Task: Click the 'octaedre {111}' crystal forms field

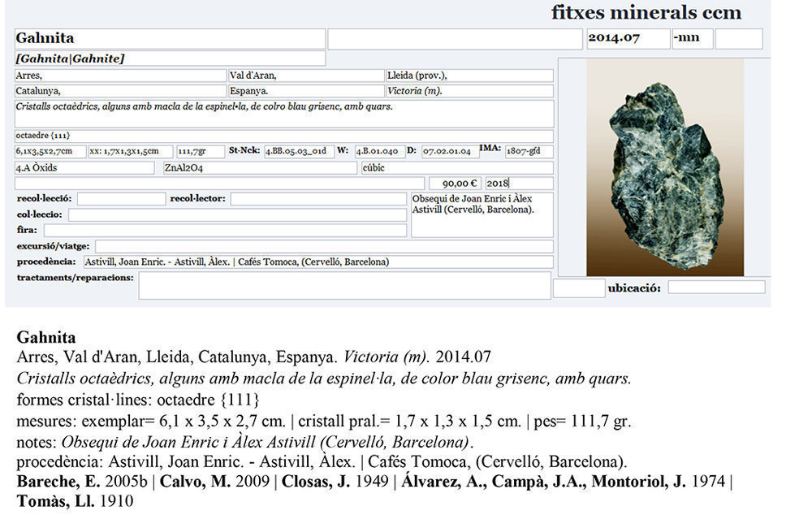Action: click(x=283, y=136)
